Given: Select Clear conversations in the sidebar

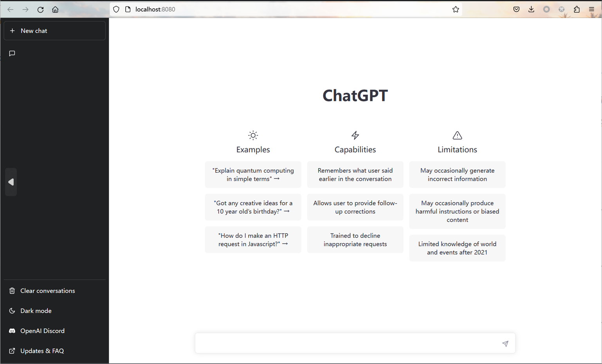Looking at the screenshot, I should (47, 291).
